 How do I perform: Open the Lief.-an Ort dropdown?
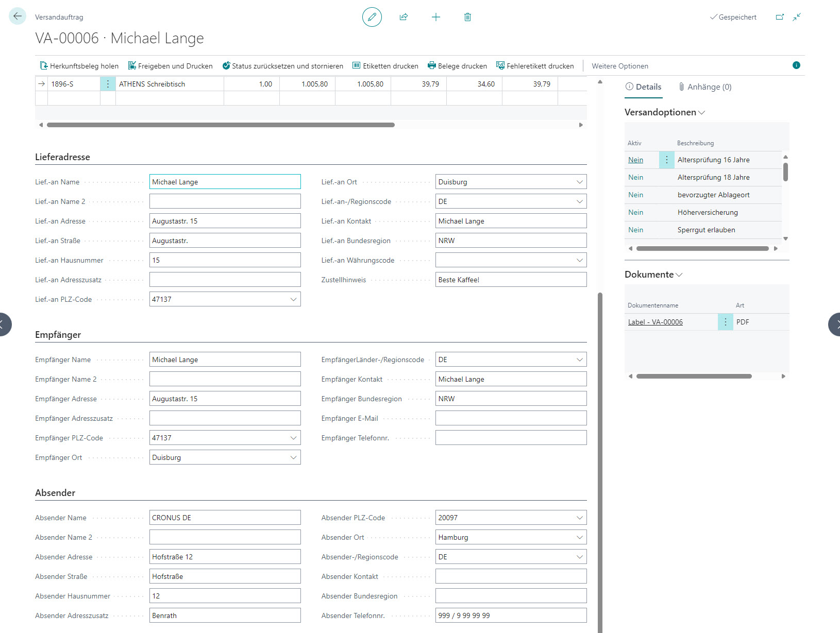579,182
